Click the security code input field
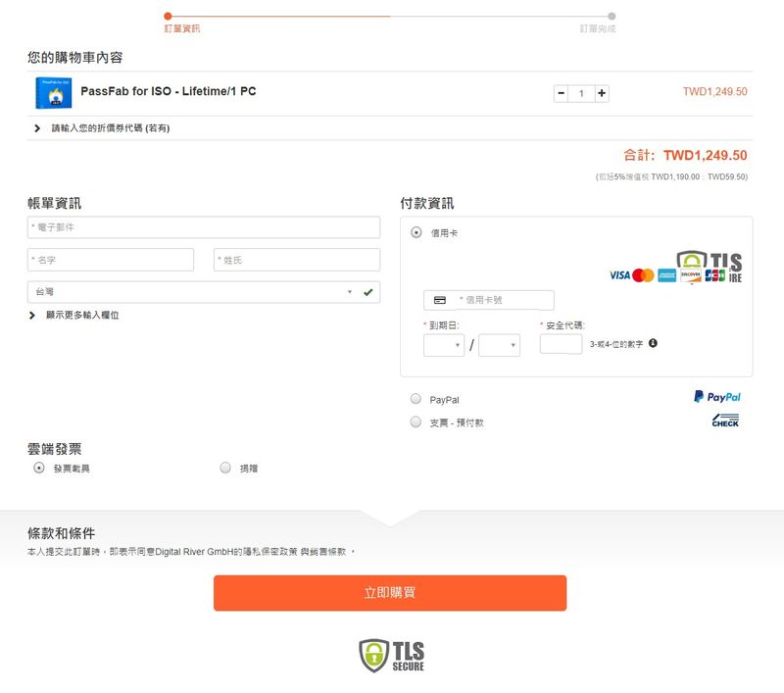784x693 pixels. (561, 344)
